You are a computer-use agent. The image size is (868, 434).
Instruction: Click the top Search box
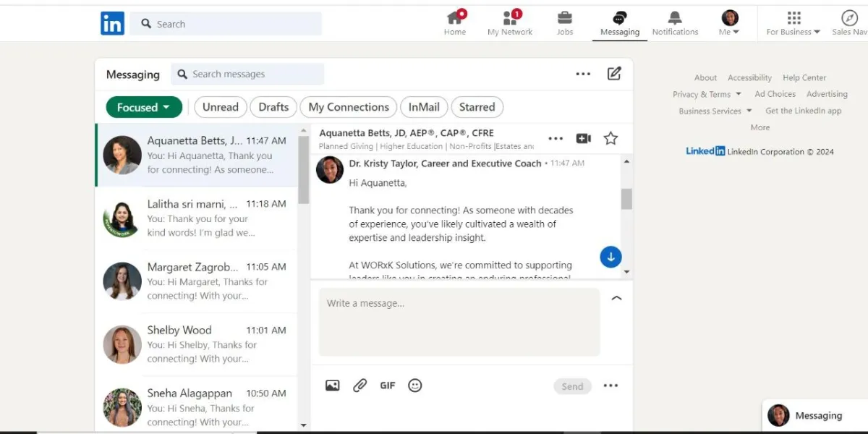click(226, 24)
